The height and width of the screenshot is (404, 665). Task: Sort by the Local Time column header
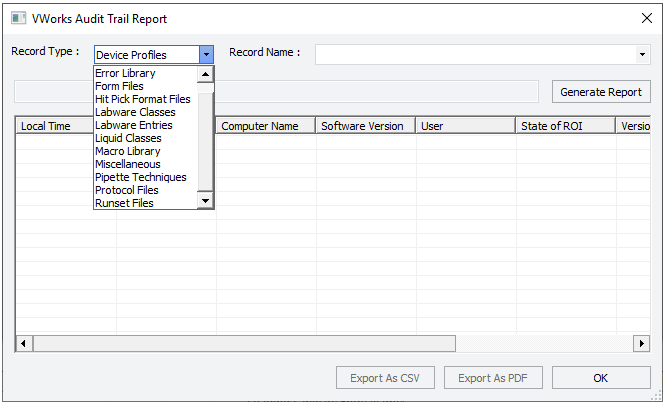point(54,126)
